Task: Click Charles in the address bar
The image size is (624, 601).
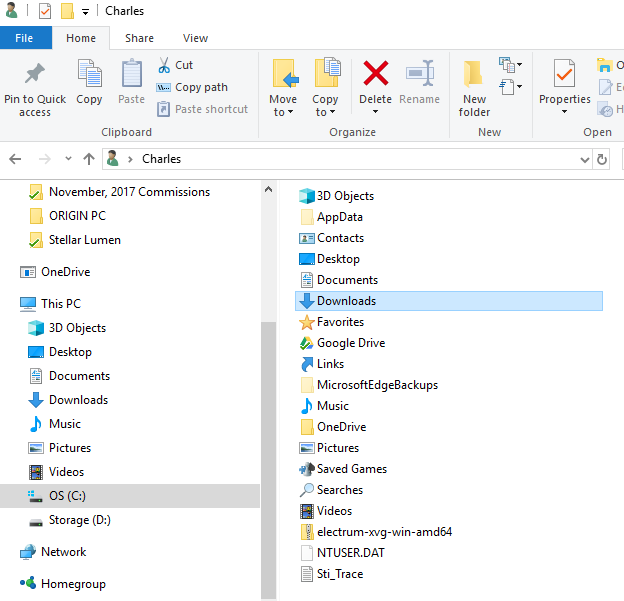Action: click(162, 159)
